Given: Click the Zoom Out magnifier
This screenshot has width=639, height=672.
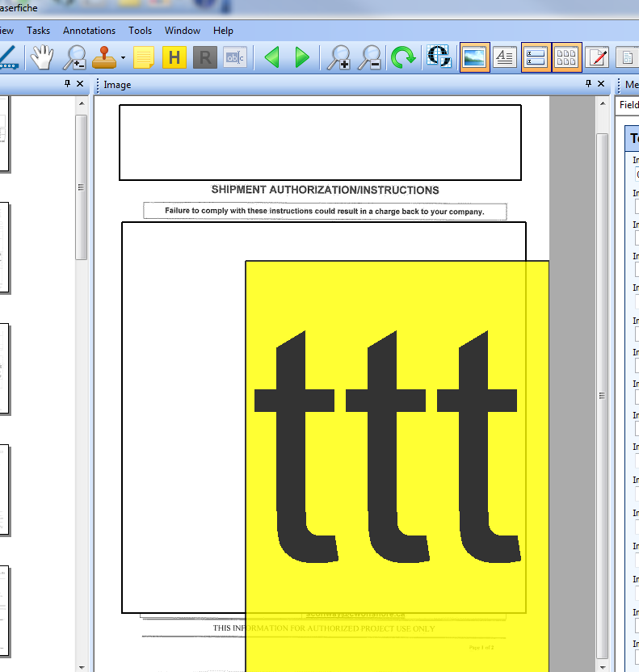Looking at the screenshot, I should point(369,57).
